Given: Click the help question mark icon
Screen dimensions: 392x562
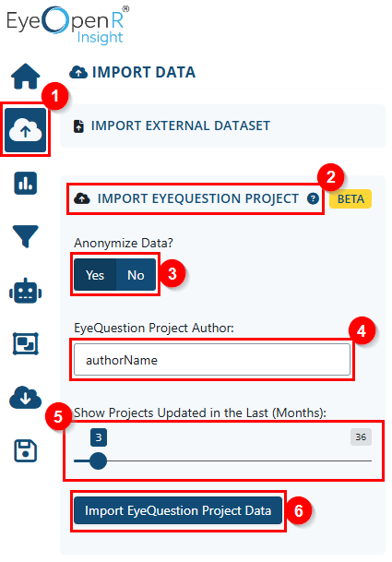Looking at the screenshot, I should [x=313, y=198].
